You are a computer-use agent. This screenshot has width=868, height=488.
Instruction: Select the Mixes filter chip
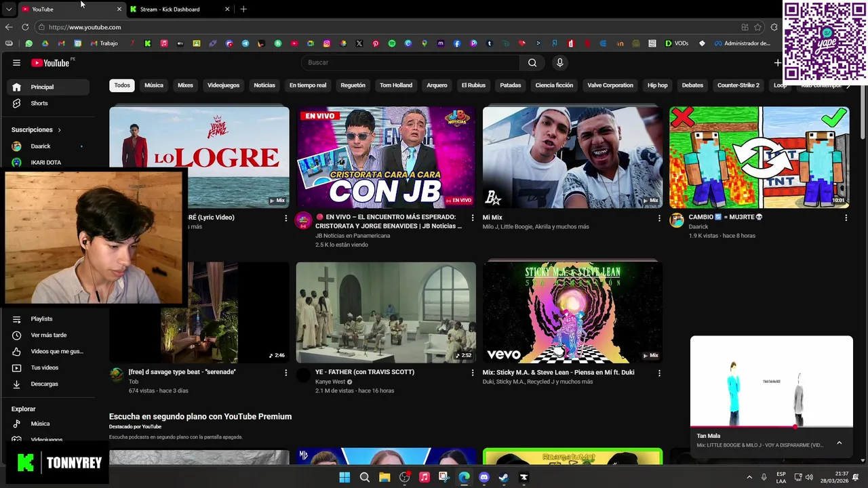pyautogui.click(x=185, y=85)
